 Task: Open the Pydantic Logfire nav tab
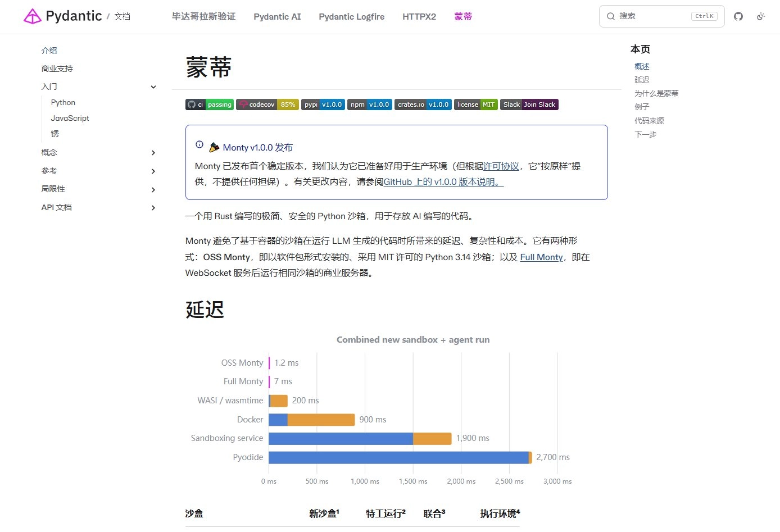point(352,16)
